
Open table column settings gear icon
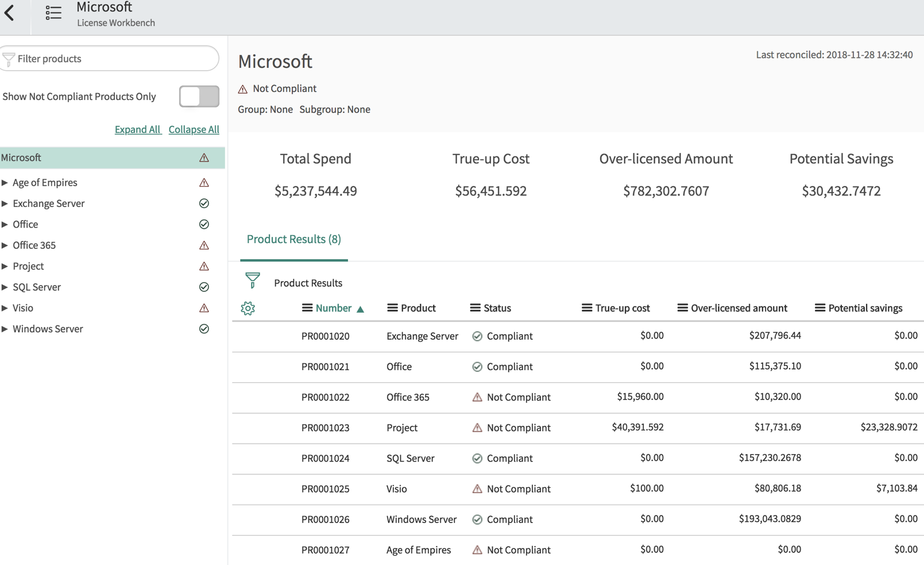tap(248, 309)
